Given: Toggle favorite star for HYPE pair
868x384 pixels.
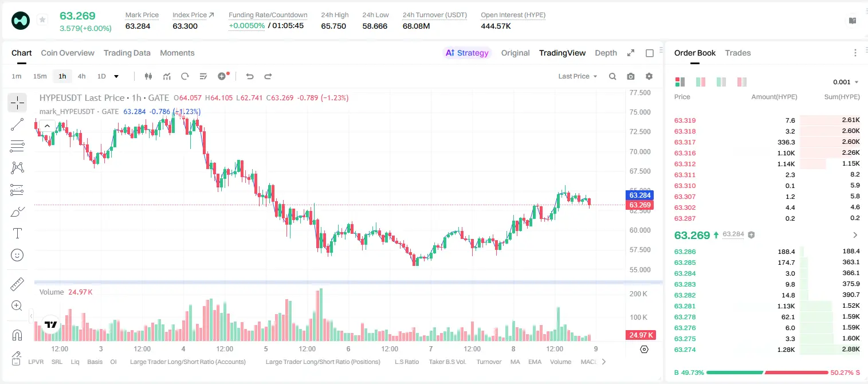Looking at the screenshot, I should tap(42, 20).
